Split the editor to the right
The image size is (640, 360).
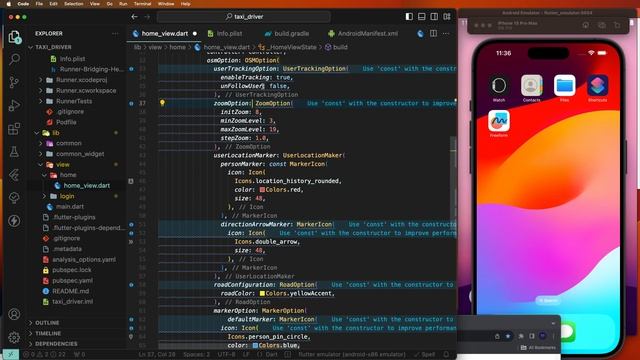(433, 33)
